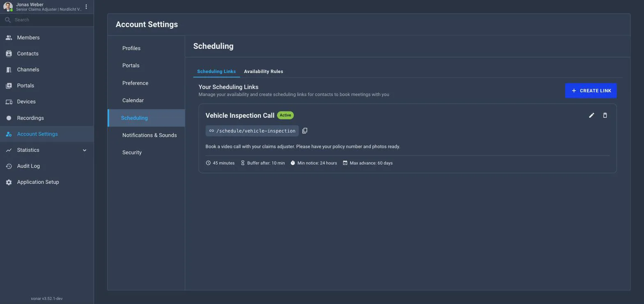Click the Devices icon
Screen dimensions: 644x304
click(x=9, y=102)
